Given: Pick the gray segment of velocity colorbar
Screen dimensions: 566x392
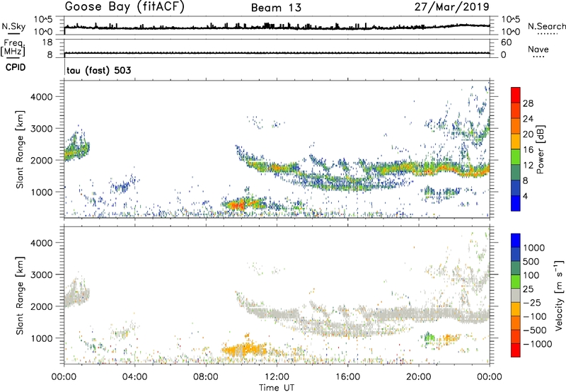Looking at the screenshot, I should point(516,296).
